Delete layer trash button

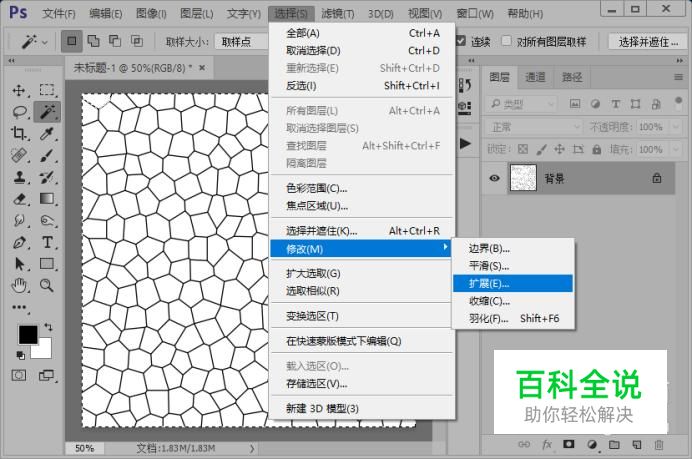tap(658, 444)
